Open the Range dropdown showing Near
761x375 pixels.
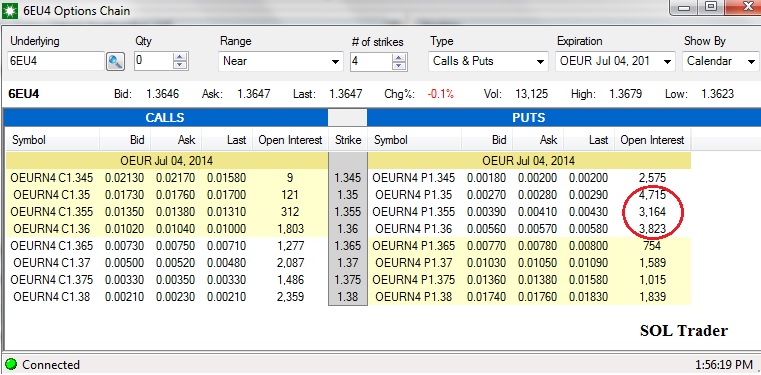(x=281, y=62)
